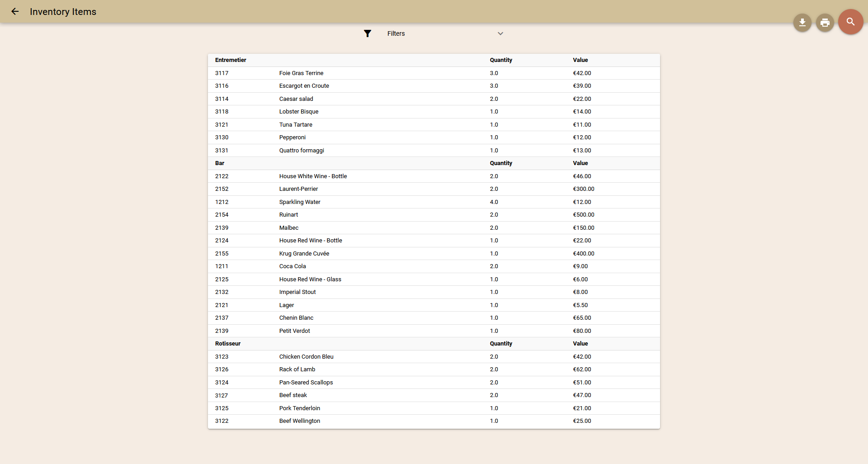Expand the Filters chevron arrow

click(x=500, y=33)
